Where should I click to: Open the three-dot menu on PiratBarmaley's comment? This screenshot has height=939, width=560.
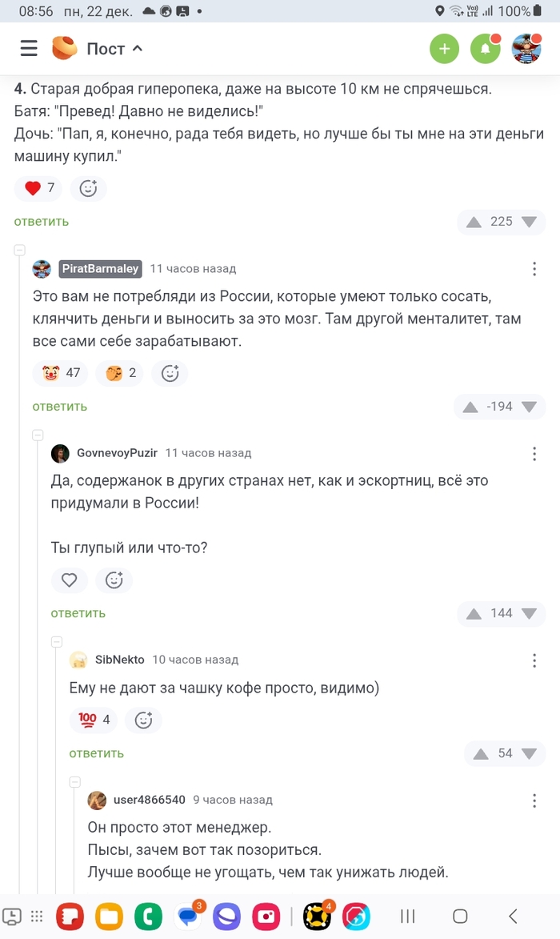point(534,269)
